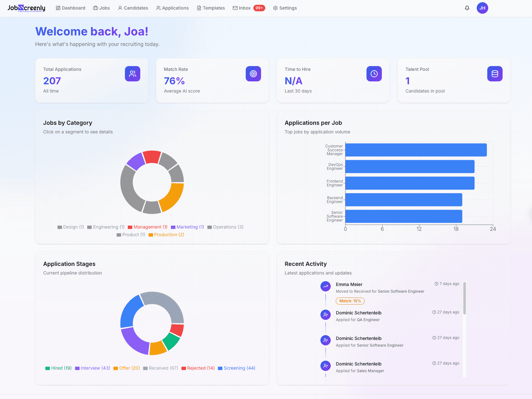532x399 pixels.
Task: Click Emma Meier's activity trend icon
Action: pyautogui.click(x=325, y=286)
